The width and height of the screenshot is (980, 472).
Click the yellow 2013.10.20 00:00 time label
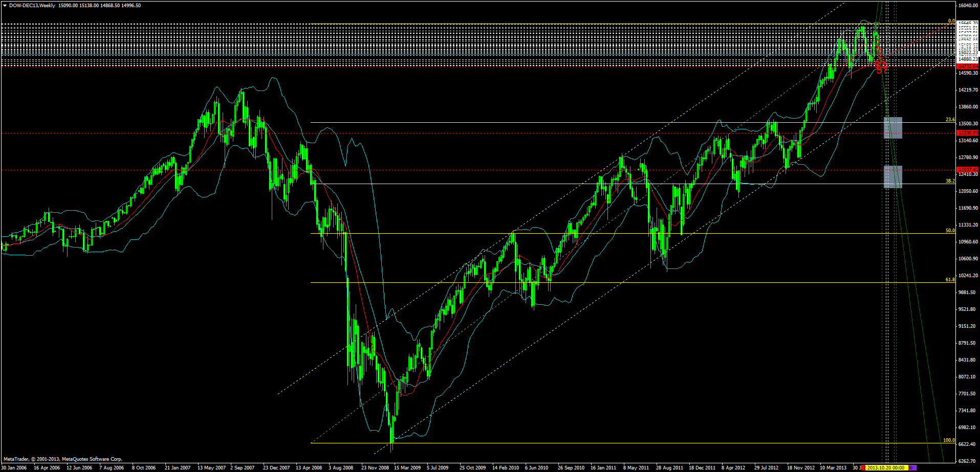pyautogui.click(x=885, y=467)
